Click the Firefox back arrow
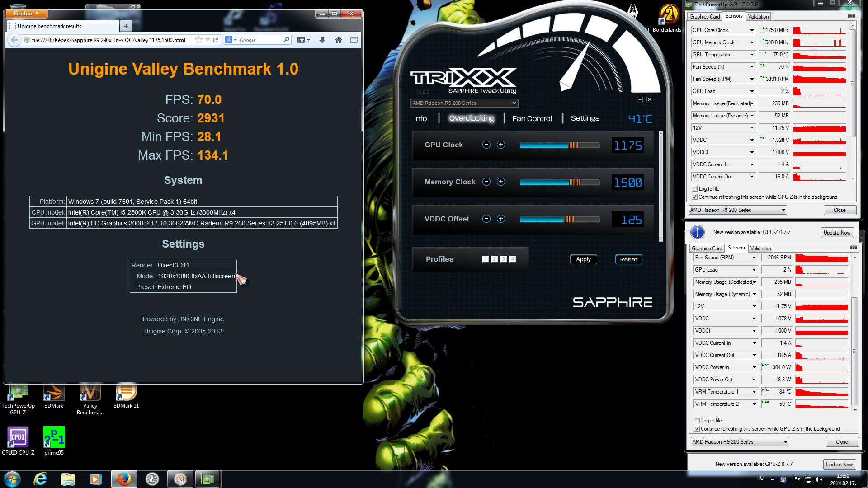The image size is (868, 488). pyautogui.click(x=14, y=40)
